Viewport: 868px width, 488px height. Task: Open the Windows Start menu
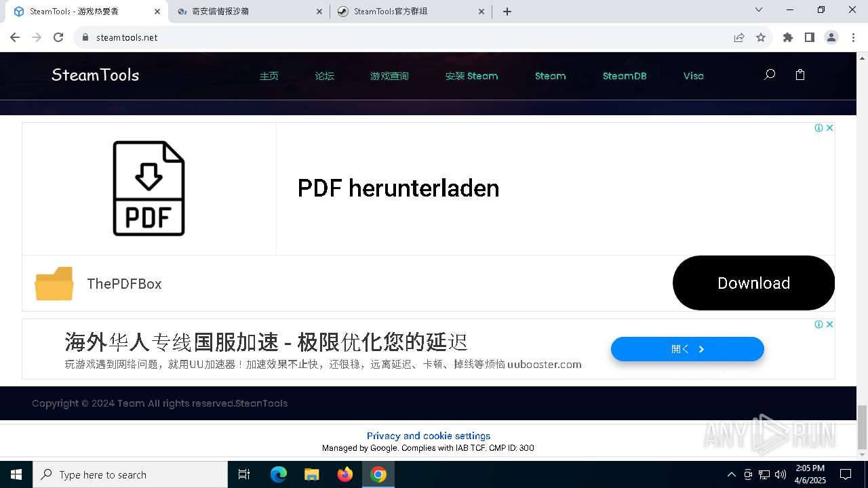16,474
